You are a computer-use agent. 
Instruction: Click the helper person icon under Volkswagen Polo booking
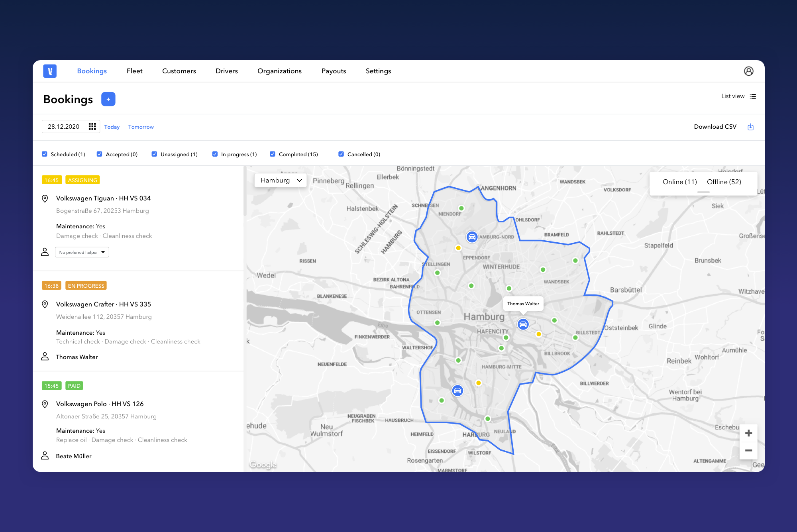point(45,455)
